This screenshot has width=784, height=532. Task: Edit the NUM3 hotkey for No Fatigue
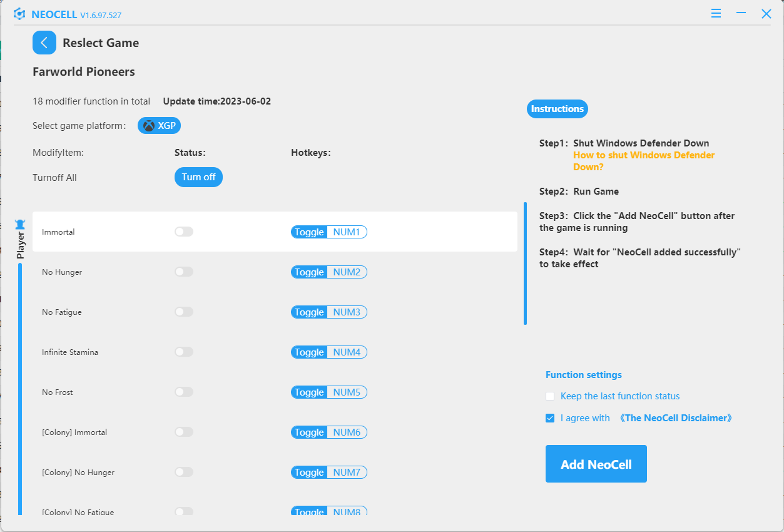click(x=347, y=312)
